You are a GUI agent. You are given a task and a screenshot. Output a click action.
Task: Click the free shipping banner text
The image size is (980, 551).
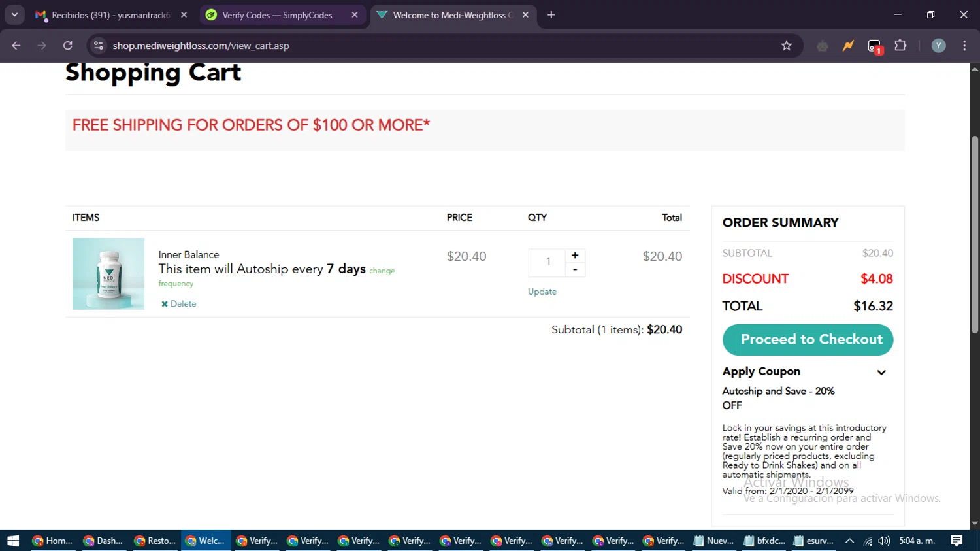pos(251,125)
